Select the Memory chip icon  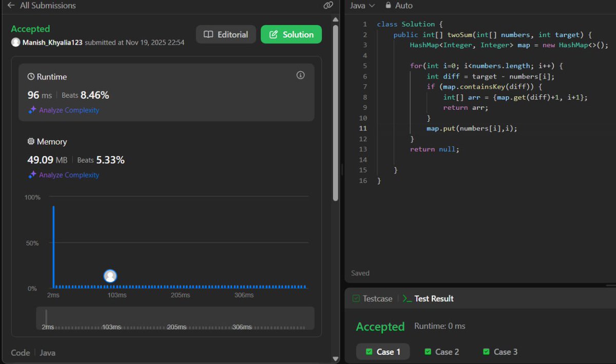coord(31,142)
